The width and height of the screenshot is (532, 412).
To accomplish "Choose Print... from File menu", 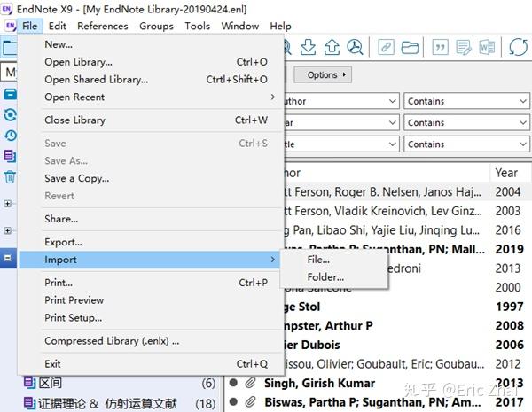I will (151, 283).
